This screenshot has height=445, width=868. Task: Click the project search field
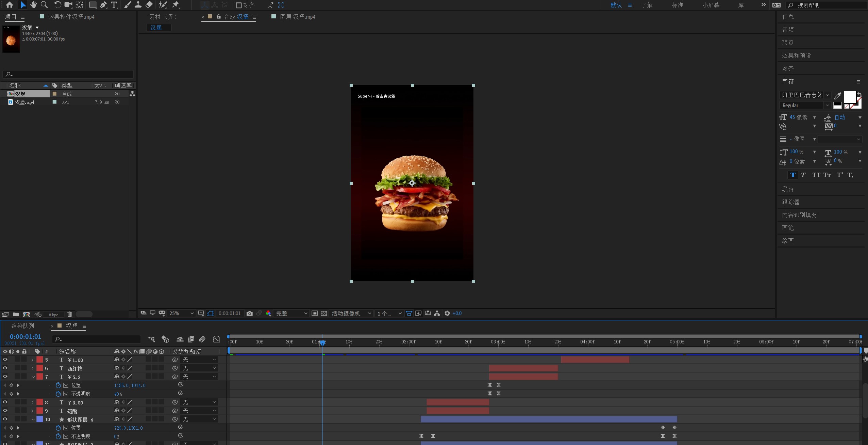click(x=68, y=74)
